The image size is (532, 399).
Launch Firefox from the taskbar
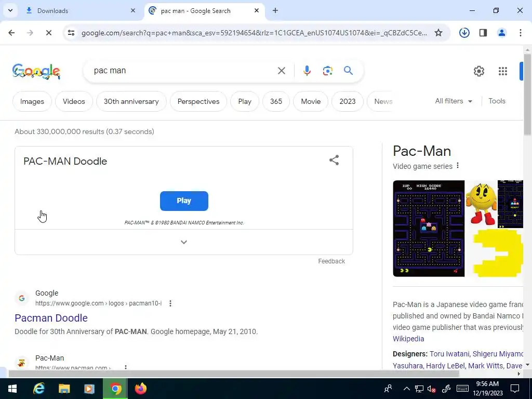tap(140, 389)
